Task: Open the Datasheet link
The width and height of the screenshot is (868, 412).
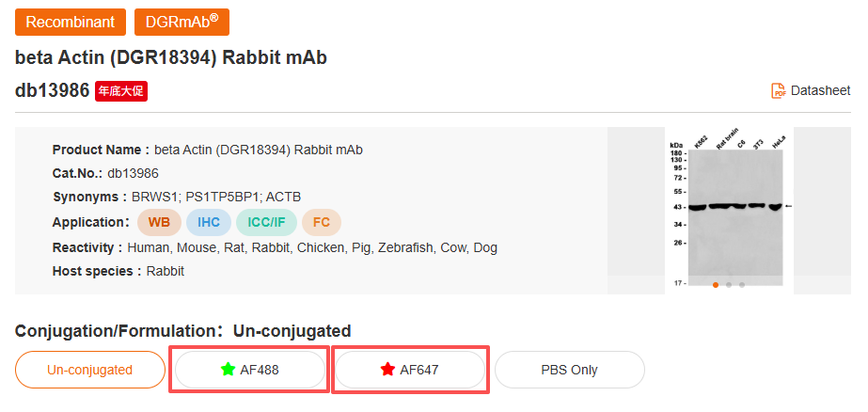Action: [820, 90]
